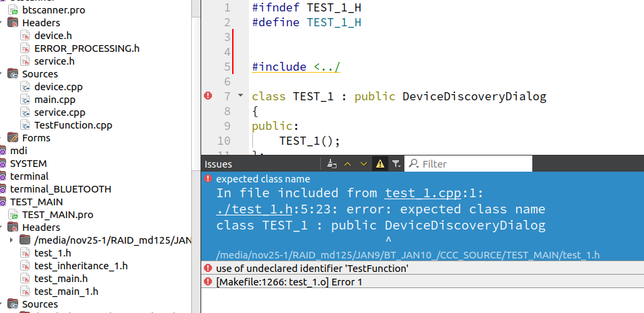Go to previous issue with up arrow

pos(348,164)
